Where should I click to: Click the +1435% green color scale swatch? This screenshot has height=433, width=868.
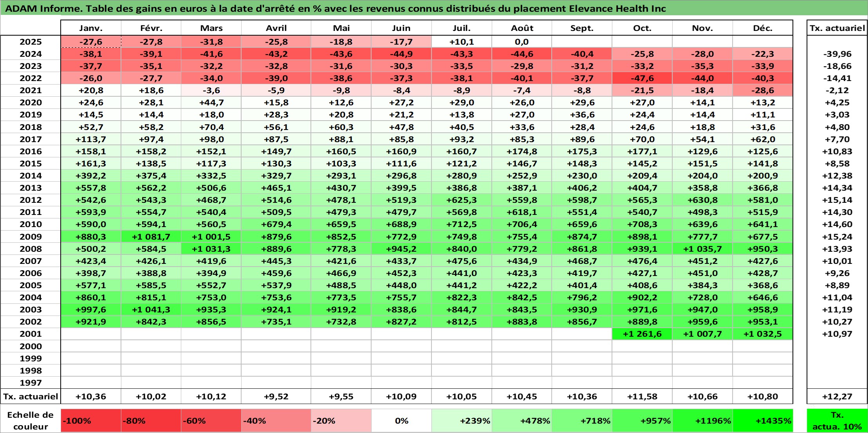[763, 421]
